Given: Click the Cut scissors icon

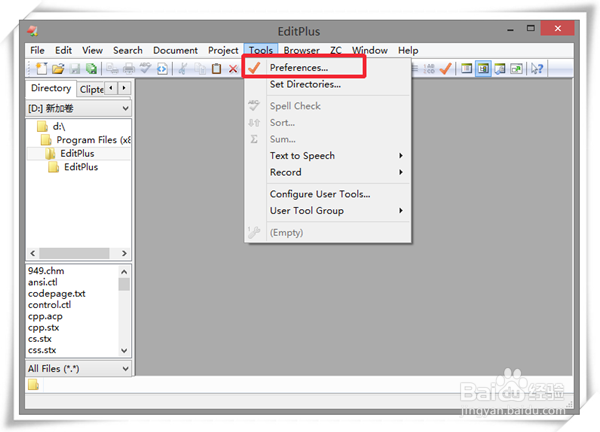Looking at the screenshot, I should coord(183,69).
